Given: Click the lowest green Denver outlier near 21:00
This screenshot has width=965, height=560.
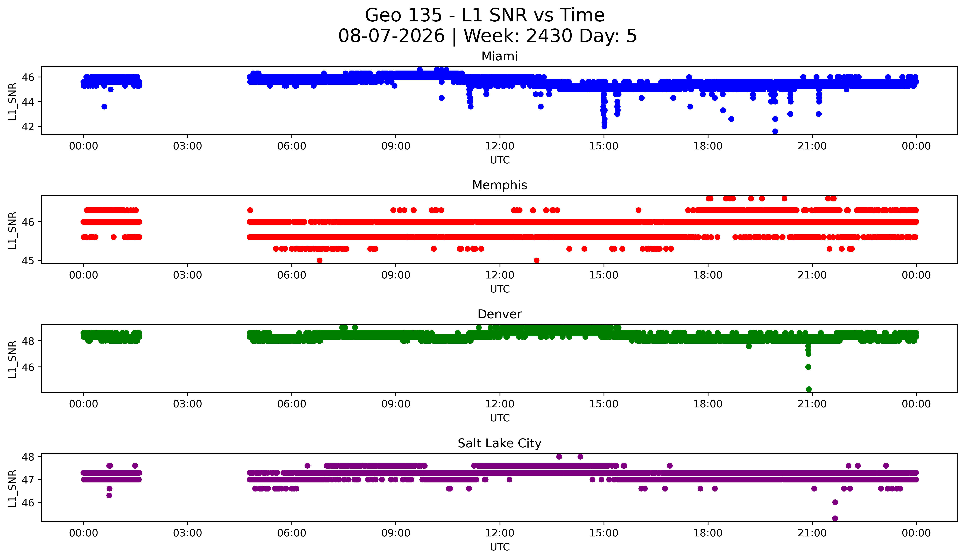Looking at the screenshot, I should (x=809, y=389).
